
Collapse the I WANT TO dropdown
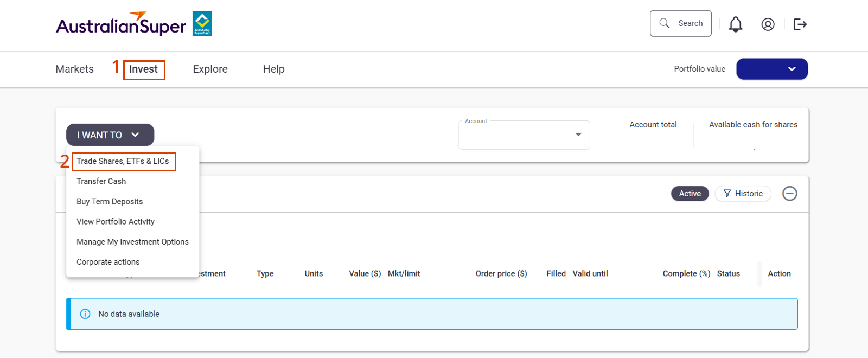pos(110,135)
